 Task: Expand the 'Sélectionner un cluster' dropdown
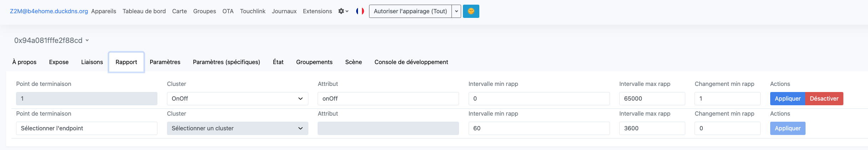[x=237, y=128]
